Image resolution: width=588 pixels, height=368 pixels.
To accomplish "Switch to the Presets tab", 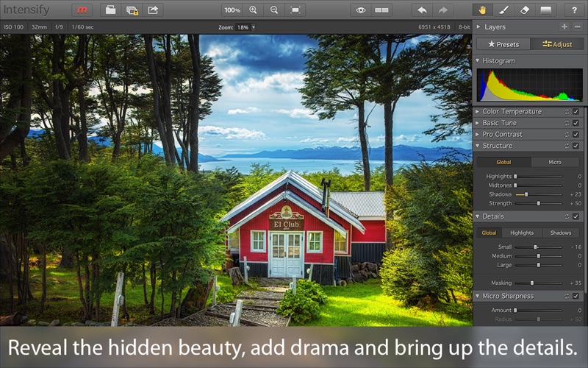I will point(503,44).
